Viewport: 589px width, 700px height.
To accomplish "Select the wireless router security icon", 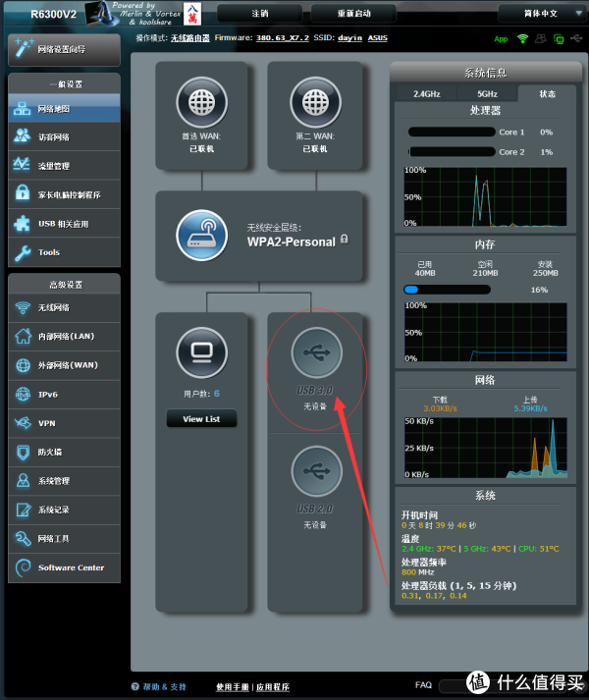I will [x=201, y=233].
